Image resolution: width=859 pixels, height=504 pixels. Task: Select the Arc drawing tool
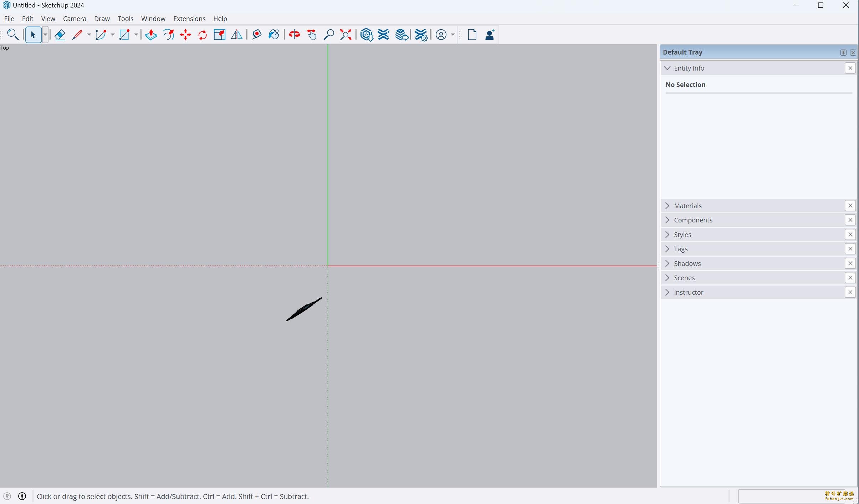(x=101, y=35)
